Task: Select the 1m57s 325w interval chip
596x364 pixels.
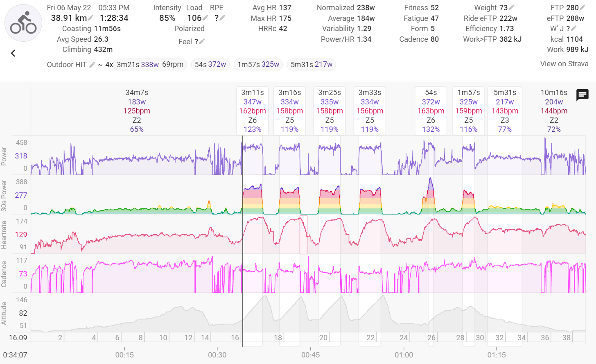Action: tap(258, 65)
